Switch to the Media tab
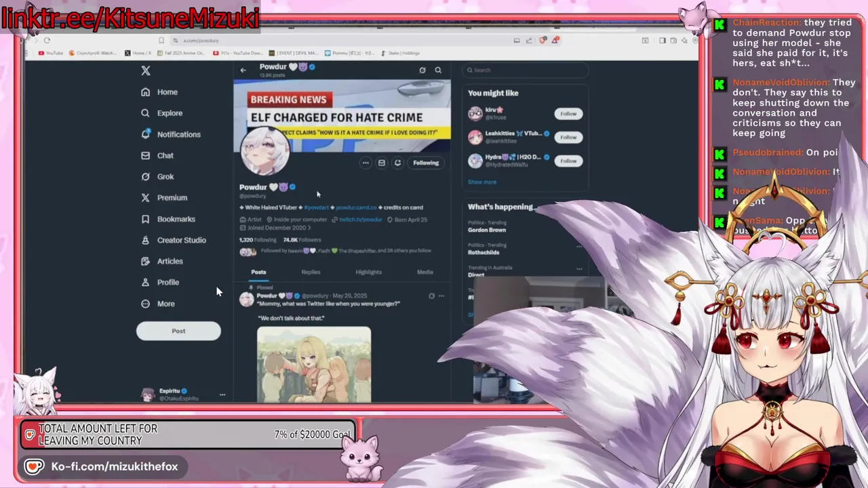 coord(425,272)
